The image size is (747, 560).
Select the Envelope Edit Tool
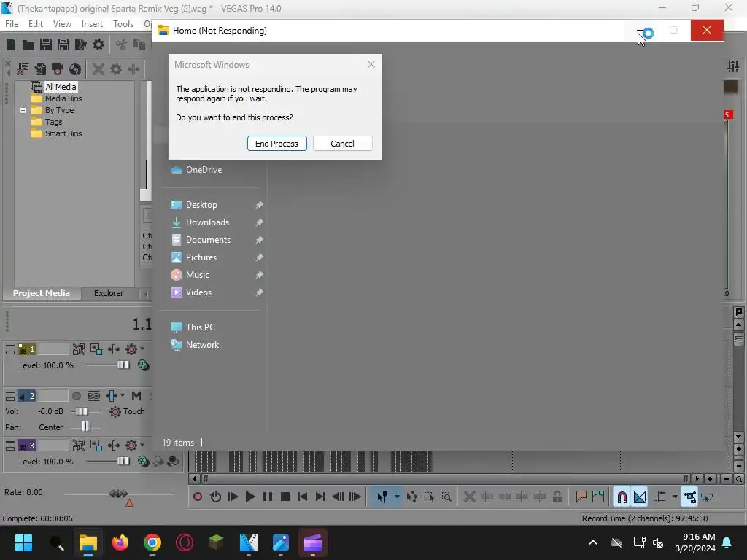pyautogui.click(x=412, y=497)
